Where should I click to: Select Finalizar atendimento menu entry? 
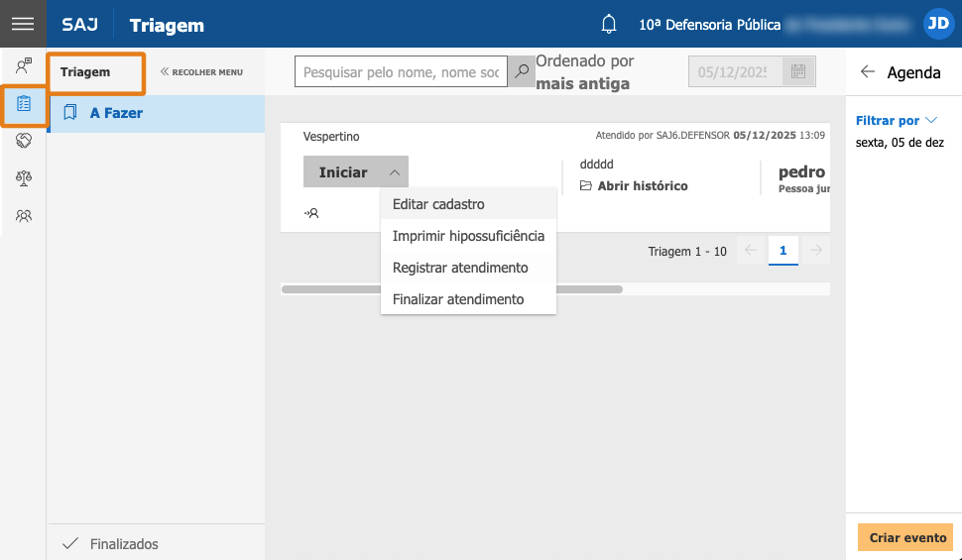click(457, 299)
